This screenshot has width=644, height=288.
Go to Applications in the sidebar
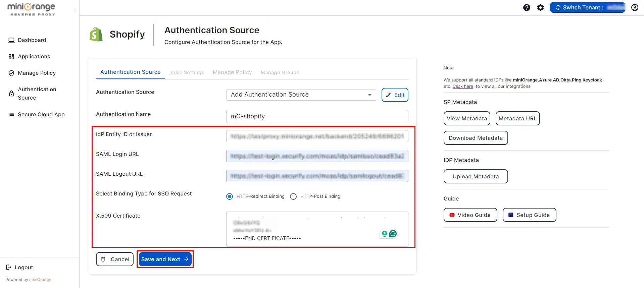pyautogui.click(x=34, y=57)
